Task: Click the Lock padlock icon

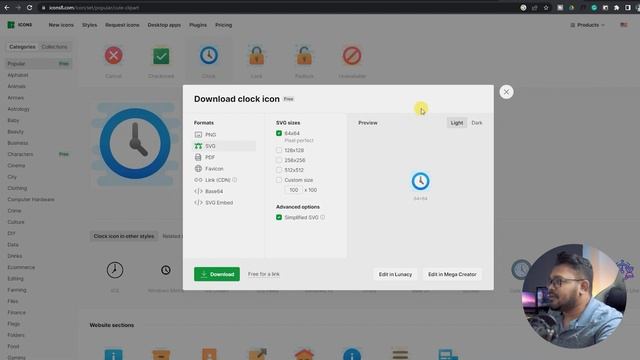Action: coord(256,56)
